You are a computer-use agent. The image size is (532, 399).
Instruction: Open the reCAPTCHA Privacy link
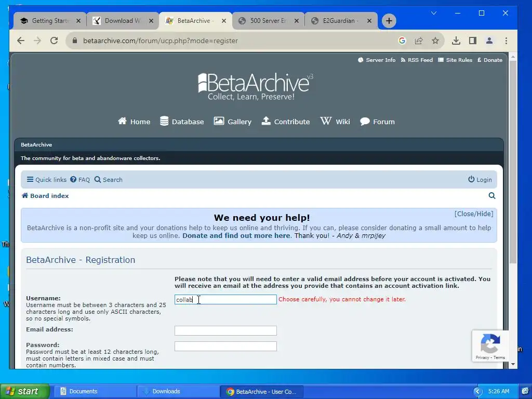coord(482,357)
